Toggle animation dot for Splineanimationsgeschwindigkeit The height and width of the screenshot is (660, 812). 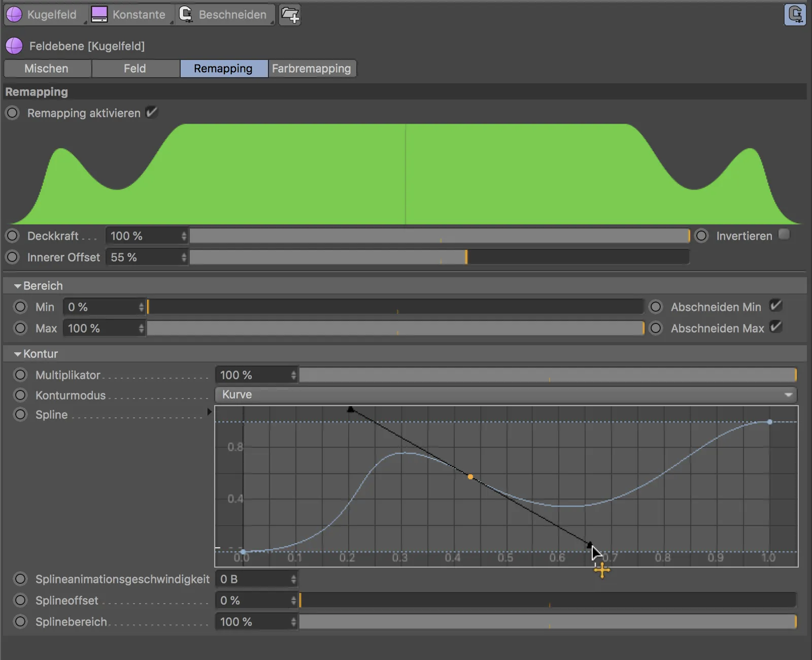(20, 579)
